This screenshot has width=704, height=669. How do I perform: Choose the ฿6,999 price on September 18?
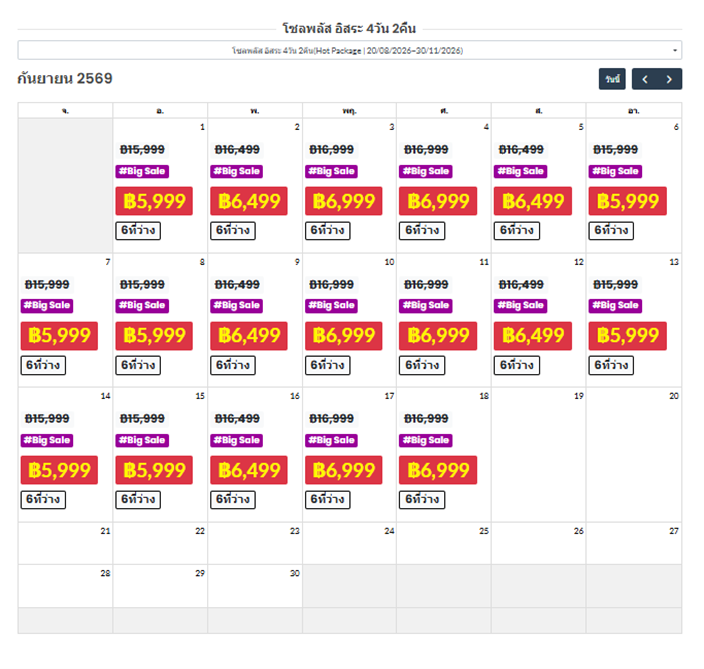click(x=438, y=470)
